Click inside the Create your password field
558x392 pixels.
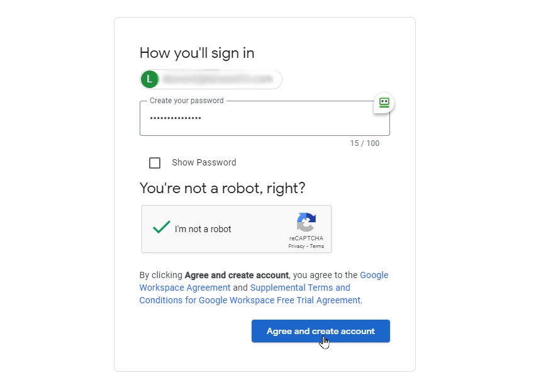(x=264, y=117)
